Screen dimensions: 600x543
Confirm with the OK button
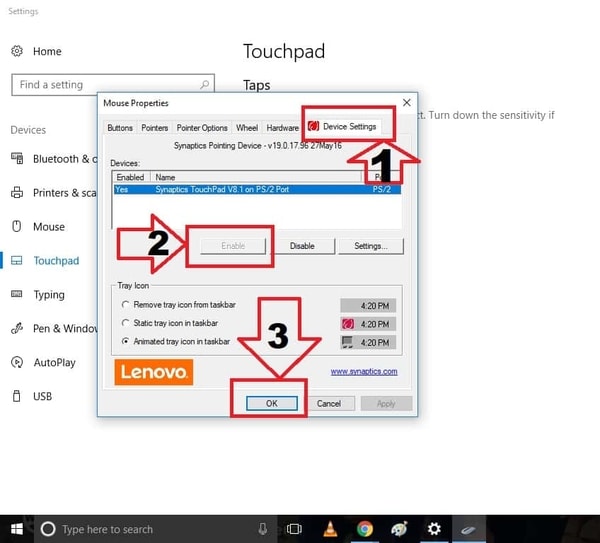click(x=272, y=403)
